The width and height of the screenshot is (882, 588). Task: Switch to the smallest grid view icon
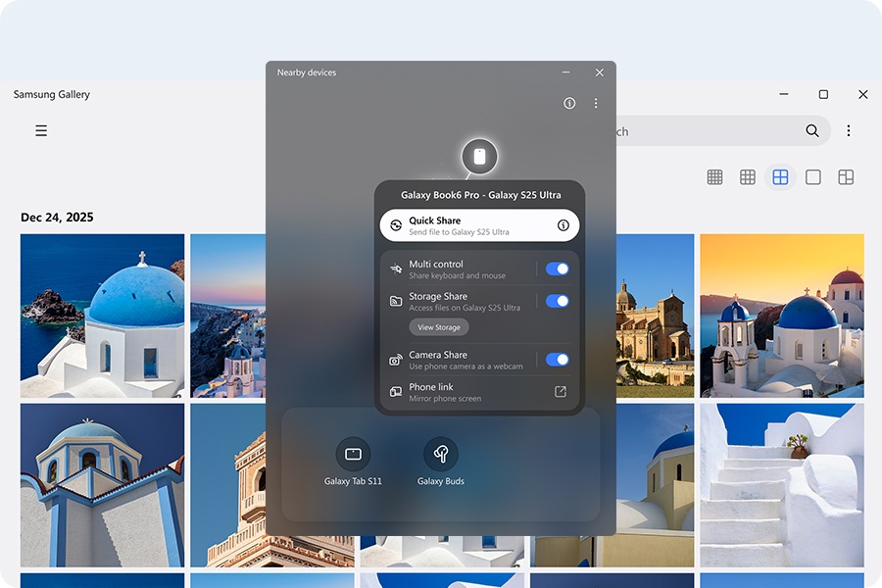[x=715, y=177]
